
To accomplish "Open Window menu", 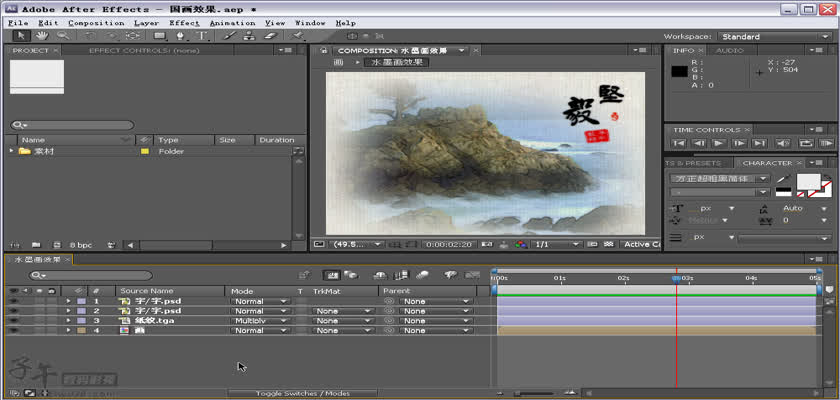I will (310, 23).
